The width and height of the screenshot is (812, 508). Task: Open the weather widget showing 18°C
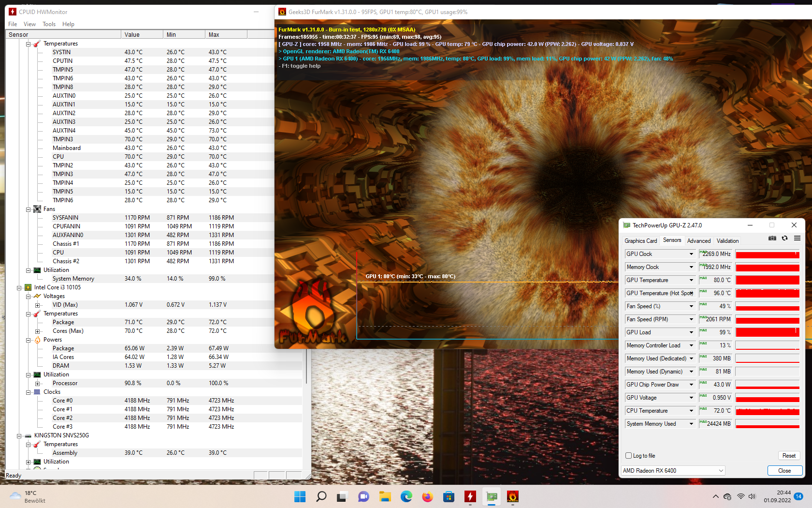point(27,496)
